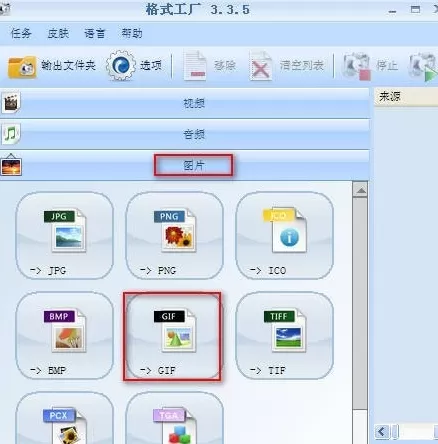Click the start conversion play icon
438x444 pixels.
pos(423,67)
